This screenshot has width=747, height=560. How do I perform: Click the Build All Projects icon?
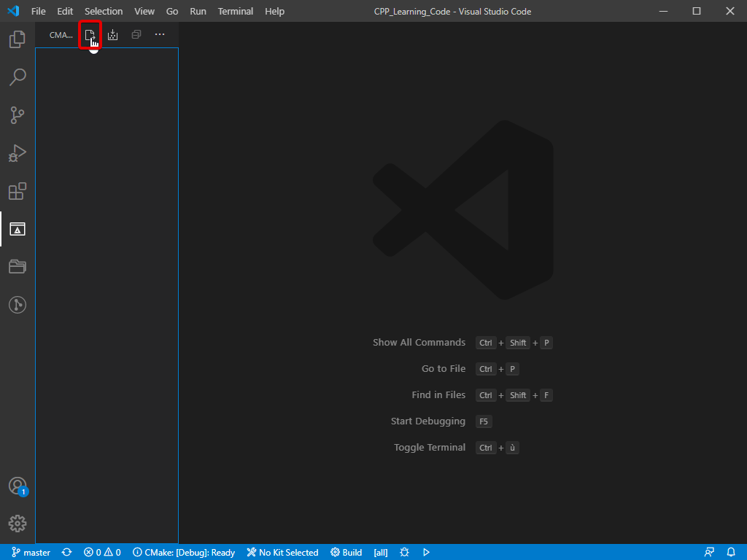pos(112,35)
